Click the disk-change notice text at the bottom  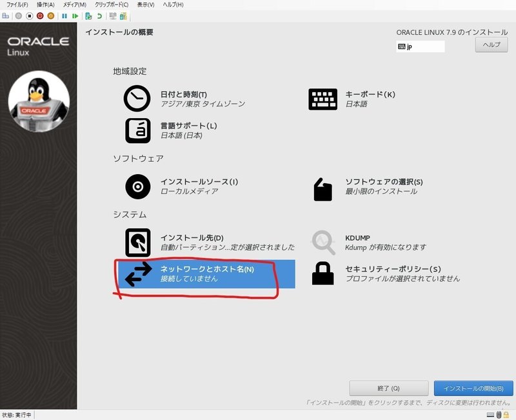[408, 403]
